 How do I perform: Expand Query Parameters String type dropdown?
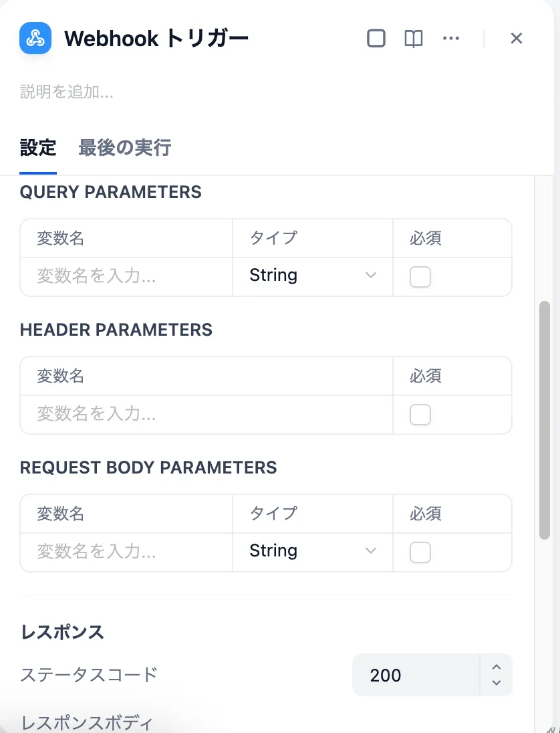tap(312, 276)
